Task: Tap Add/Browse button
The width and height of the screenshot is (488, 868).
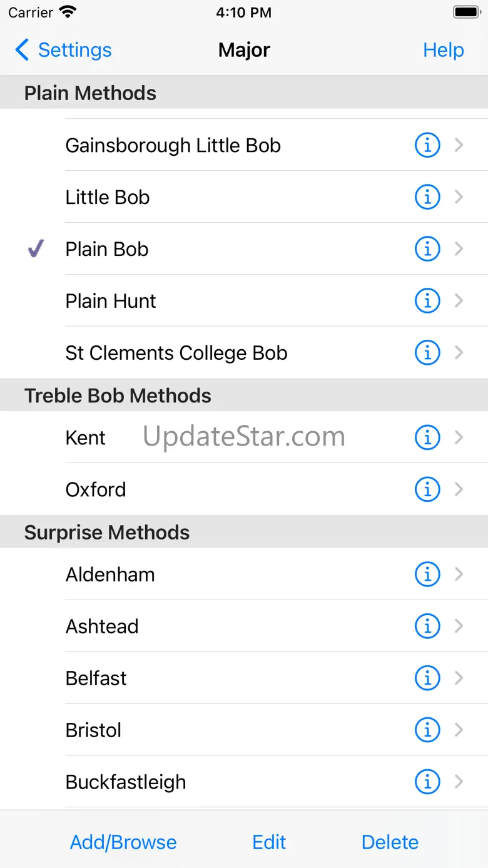Action: tap(123, 842)
